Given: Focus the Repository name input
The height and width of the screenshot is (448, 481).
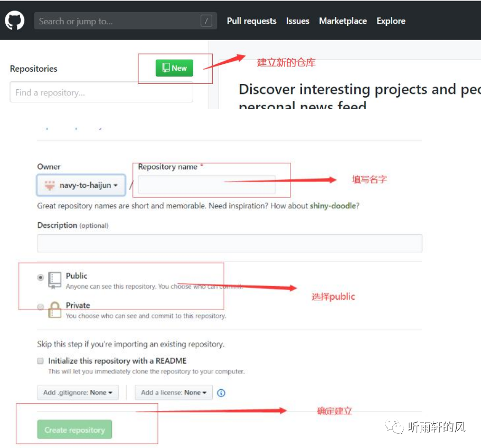Looking at the screenshot, I should tap(207, 185).
